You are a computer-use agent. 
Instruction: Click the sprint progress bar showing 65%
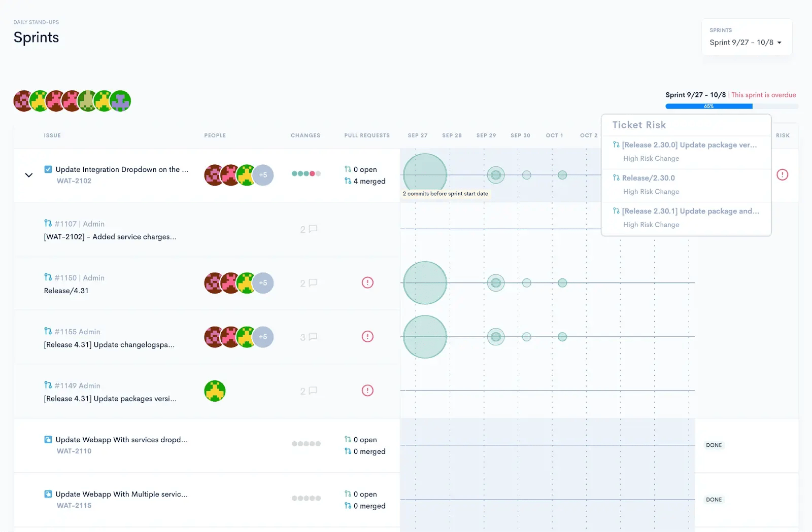[x=709, y=106]
